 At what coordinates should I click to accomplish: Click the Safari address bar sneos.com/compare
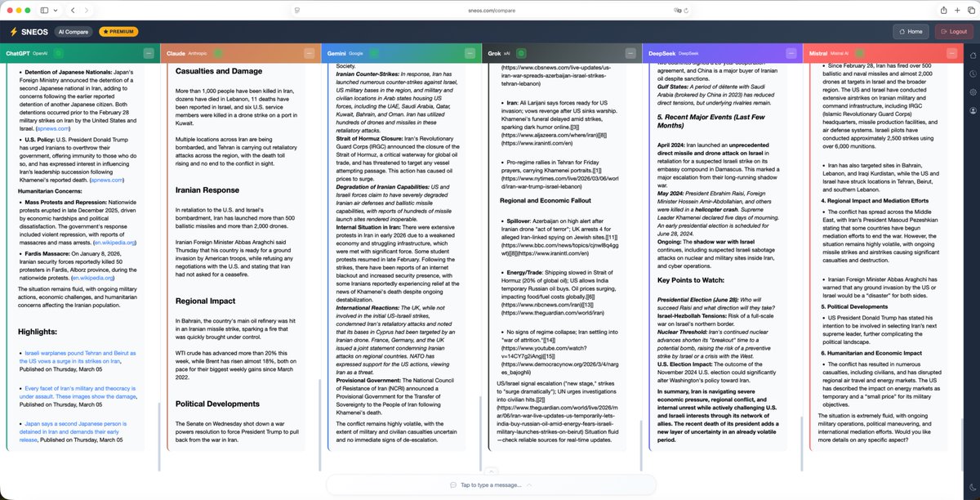pyautogui.click(x=490, y=10)
